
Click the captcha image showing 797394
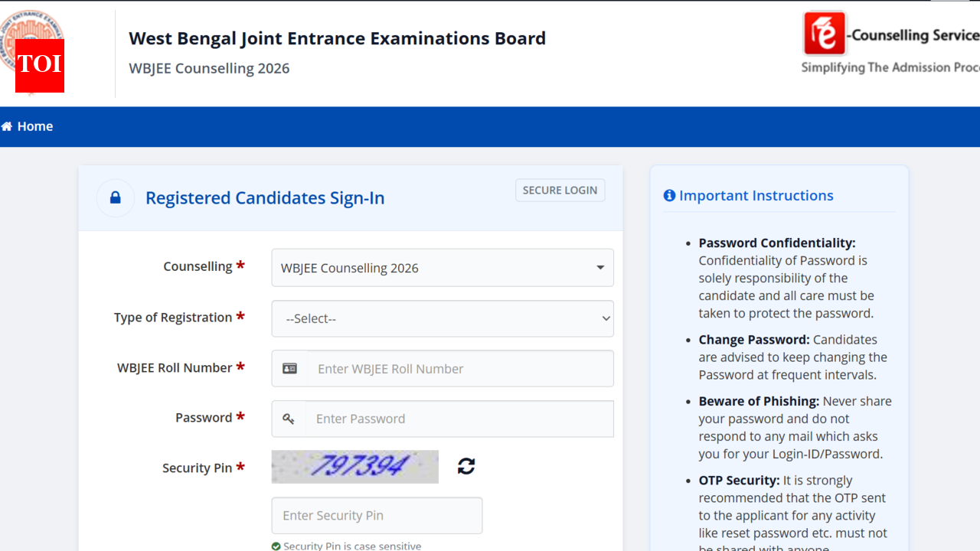coord(355,467)
